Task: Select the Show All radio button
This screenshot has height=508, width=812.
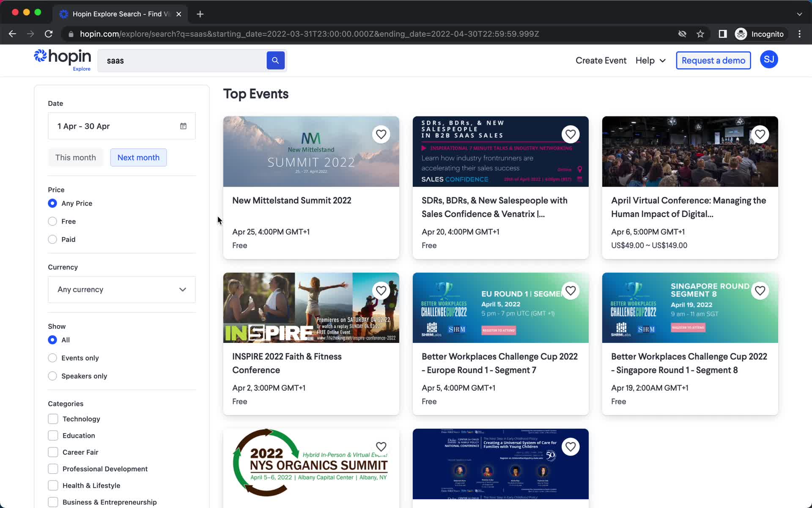Action: 52,340
